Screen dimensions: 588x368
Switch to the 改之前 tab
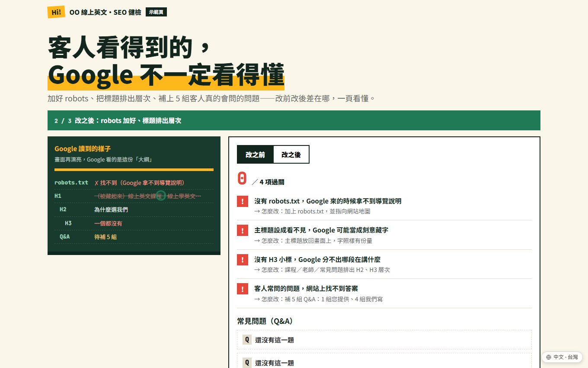click(255, 155)
